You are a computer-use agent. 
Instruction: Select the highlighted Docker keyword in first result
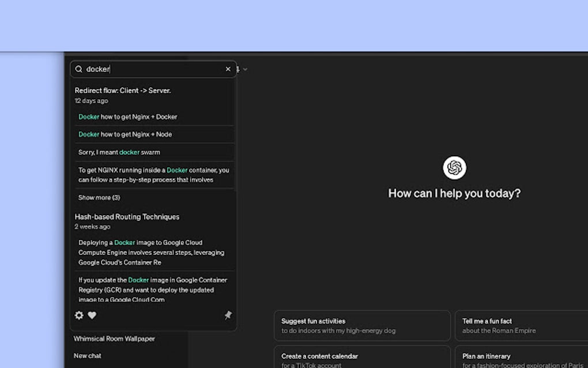(88, 117)
